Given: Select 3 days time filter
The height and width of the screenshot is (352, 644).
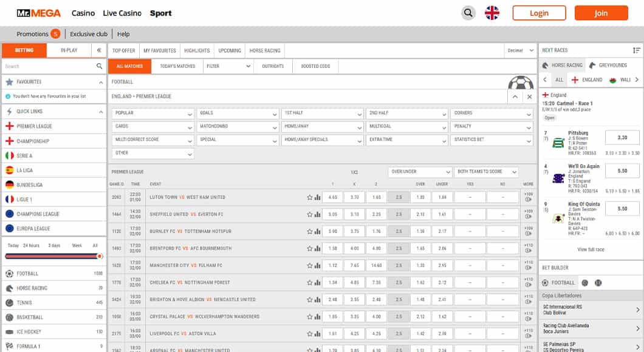Looking at the screenshot, I should pyautogui.click(x=54, y=245).
